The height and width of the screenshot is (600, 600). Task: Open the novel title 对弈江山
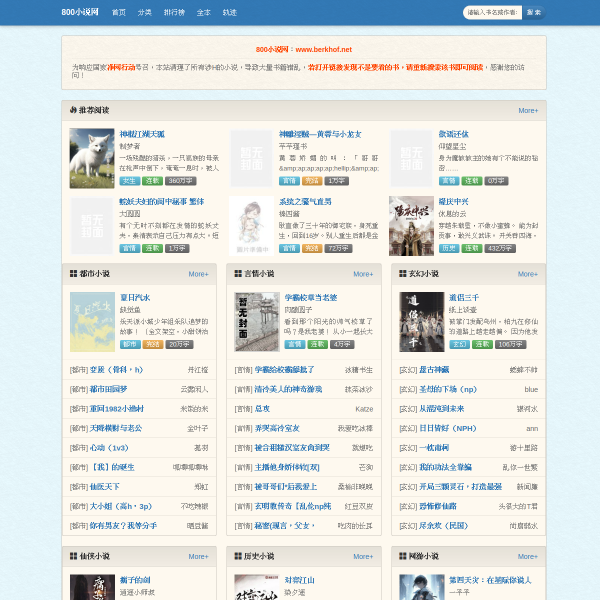[300, 580]
